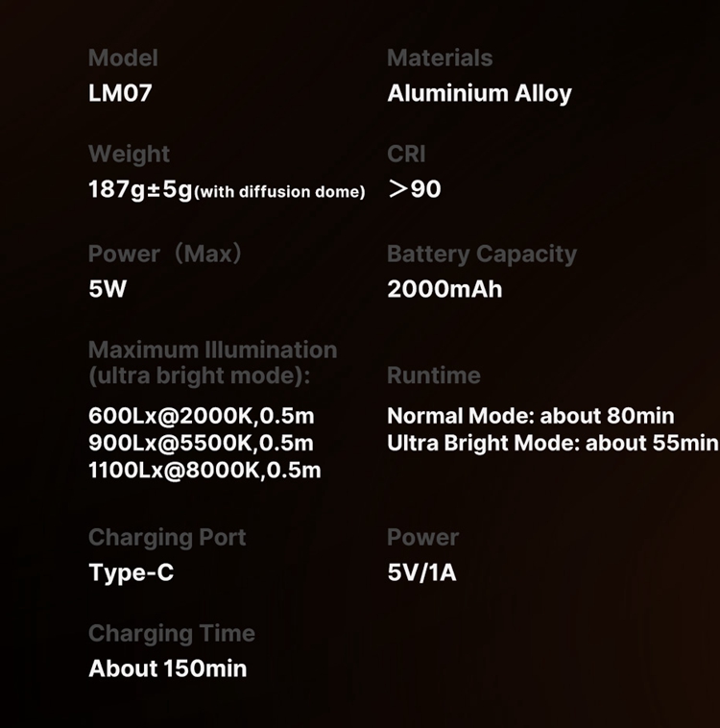Click the 5V/1A power value
The height and width of the screenshot is (728, 720).
click(x=421, y=573)
